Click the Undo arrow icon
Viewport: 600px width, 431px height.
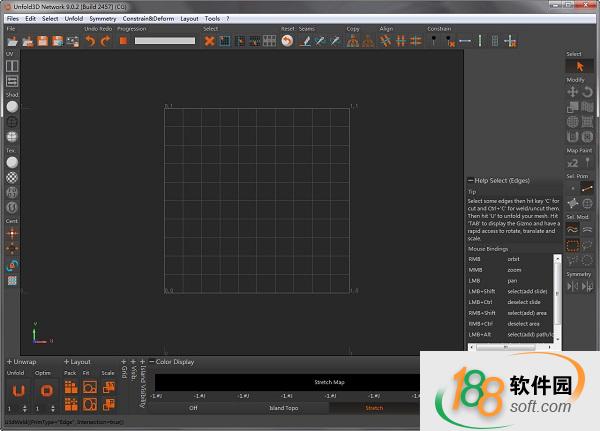click(90, 41)
